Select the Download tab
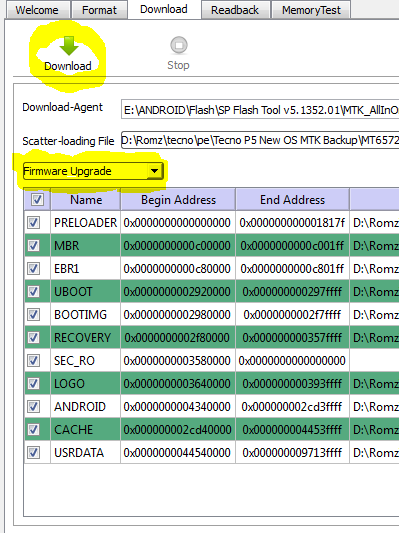Screen dimensions: 399x533 click(x=164, y=9)
